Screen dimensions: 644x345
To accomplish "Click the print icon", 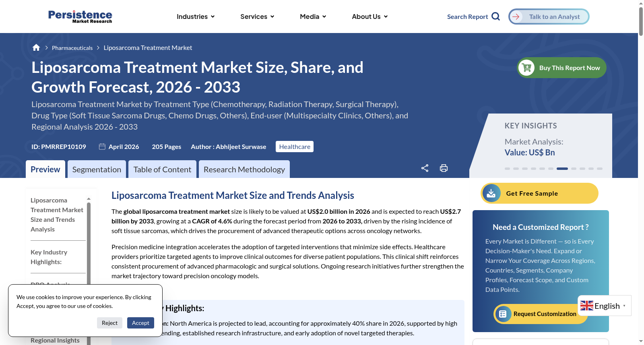I will pyautogui.click(x=444, y=168).
